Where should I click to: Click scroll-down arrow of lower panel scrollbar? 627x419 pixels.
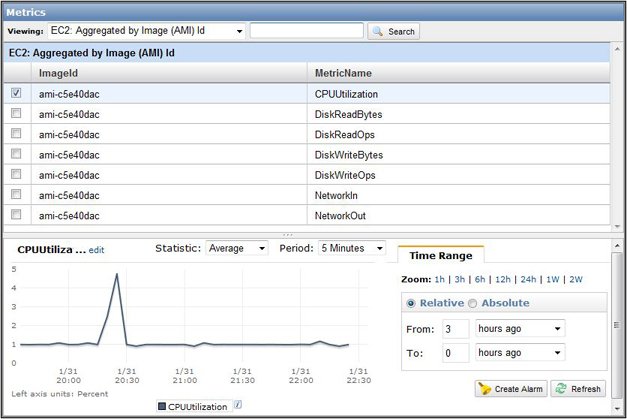tap(617, 408)
